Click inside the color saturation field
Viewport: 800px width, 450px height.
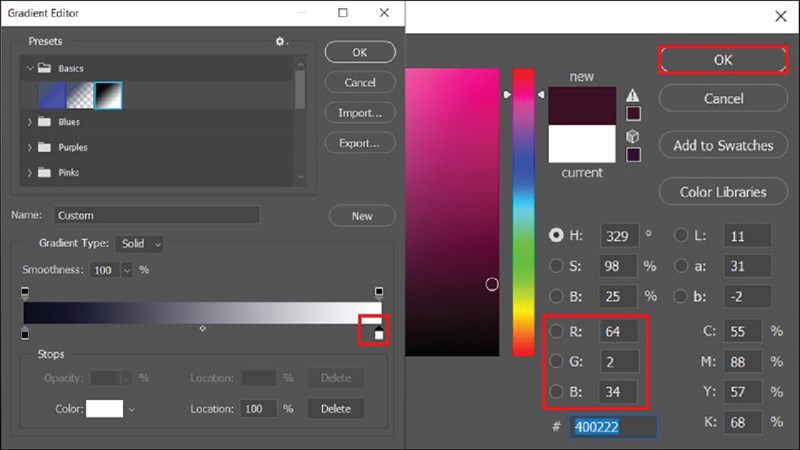click(x=452, y=212)
